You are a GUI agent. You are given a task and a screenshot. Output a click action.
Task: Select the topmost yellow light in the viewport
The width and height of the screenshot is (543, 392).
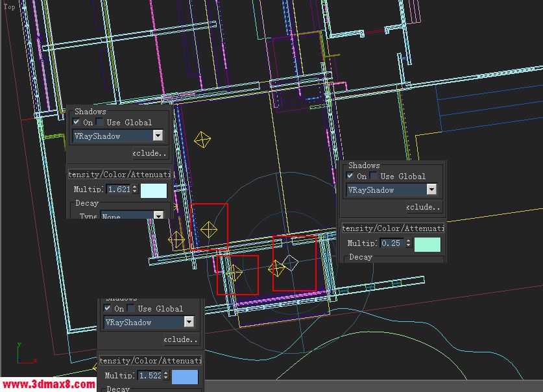(x=202, y=140)
